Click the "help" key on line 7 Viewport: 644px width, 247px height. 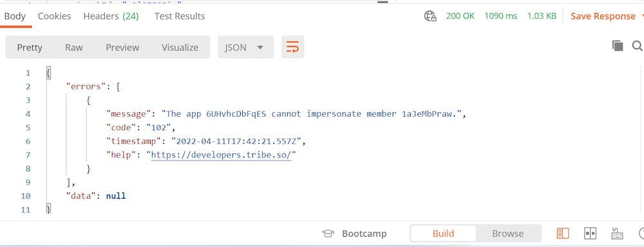[x=121, y=155]
